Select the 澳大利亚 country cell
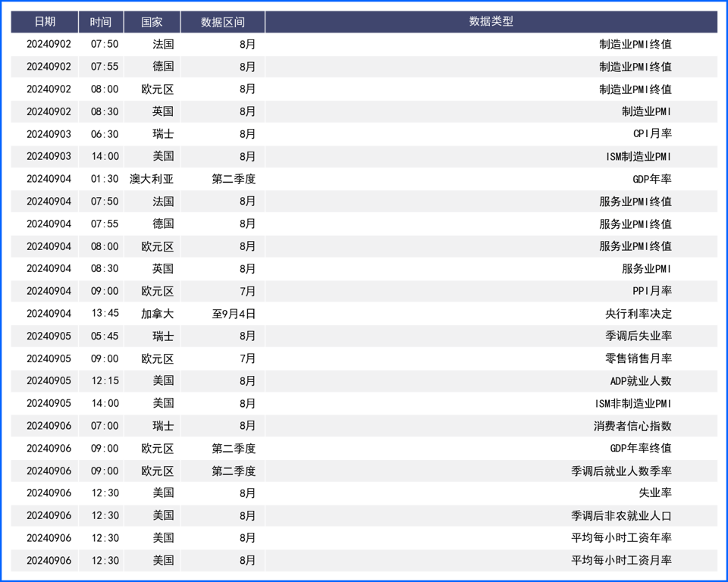The image size is (728, 582). (152, 179)
